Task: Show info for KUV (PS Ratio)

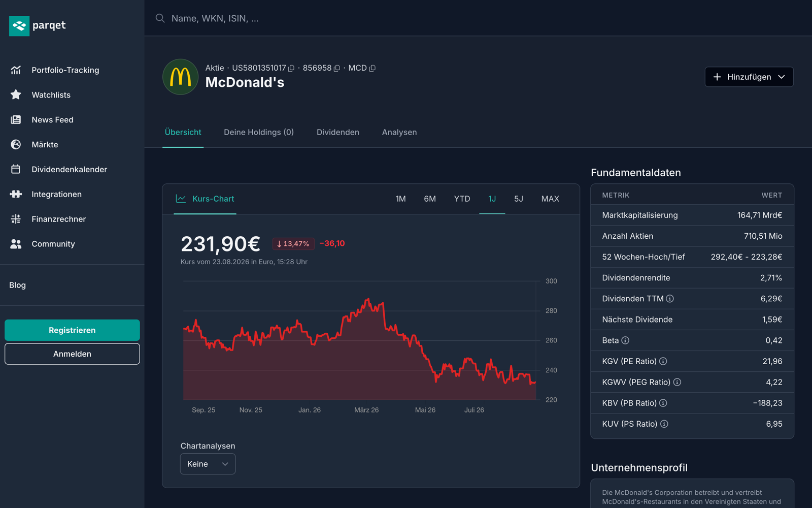Action: point(664,424)
